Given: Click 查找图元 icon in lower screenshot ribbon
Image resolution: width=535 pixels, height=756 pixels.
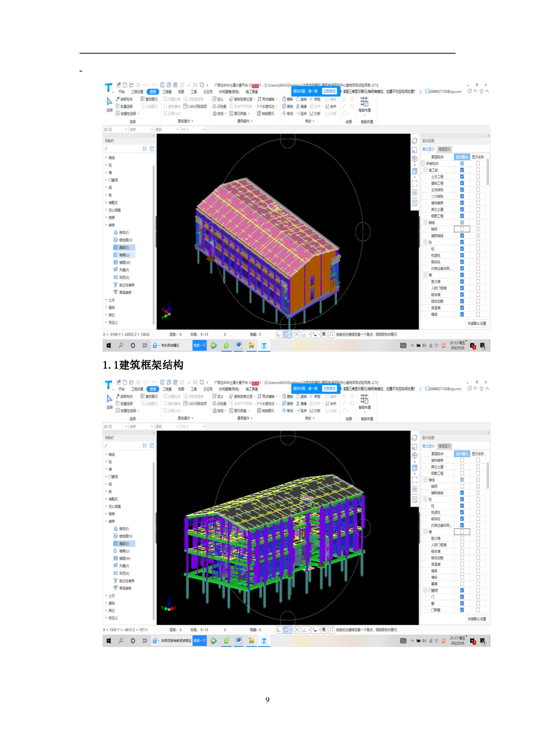Looking at the screenshot, I should coord(143,396).
